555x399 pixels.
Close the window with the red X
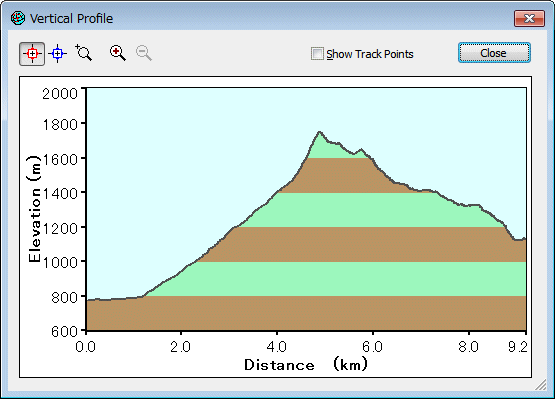tap(529, 18)
